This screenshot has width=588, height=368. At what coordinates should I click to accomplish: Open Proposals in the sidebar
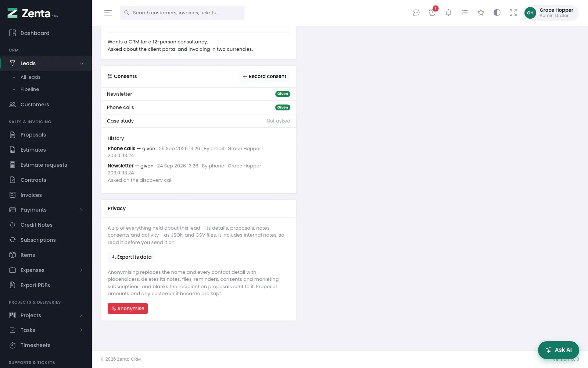click(46, 135)
